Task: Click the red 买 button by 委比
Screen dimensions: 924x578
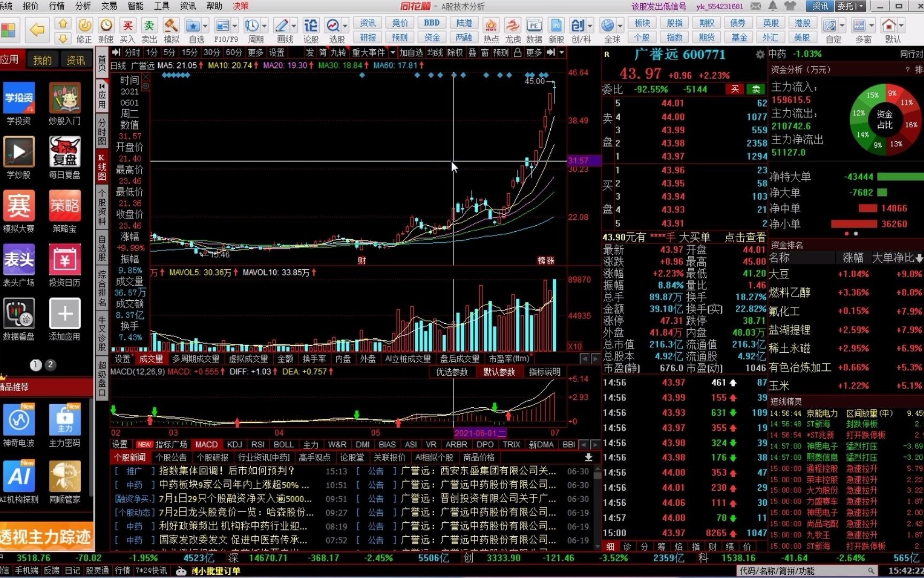Action: point(735,89)
